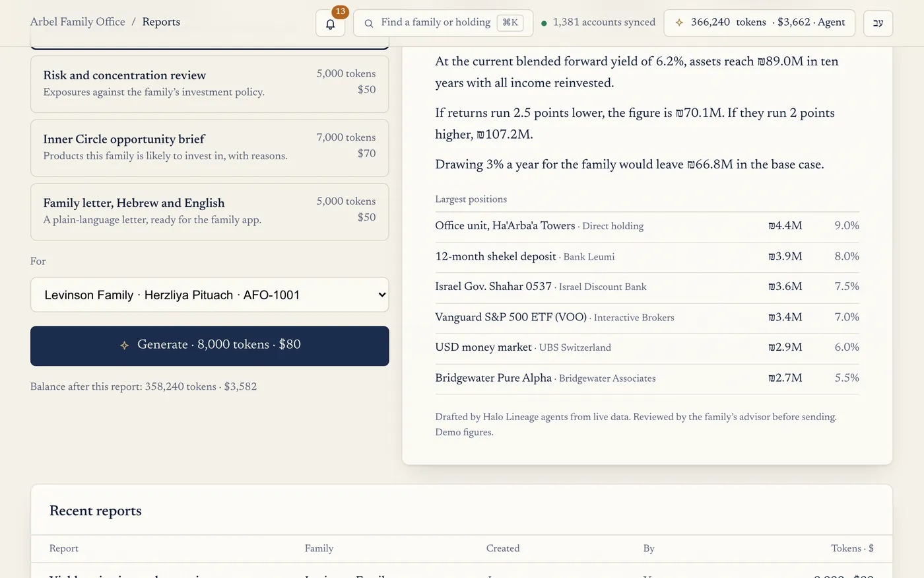924x578 pixels.
Task: Select the Risk and concentration review report
Action: [209, 84]
